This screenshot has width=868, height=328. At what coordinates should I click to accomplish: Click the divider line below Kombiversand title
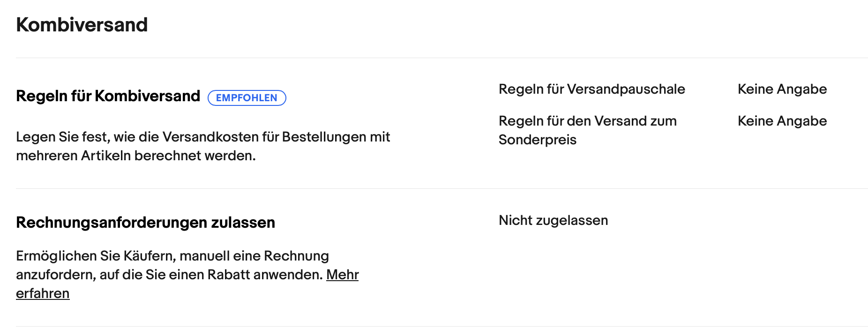coord(441,58)
